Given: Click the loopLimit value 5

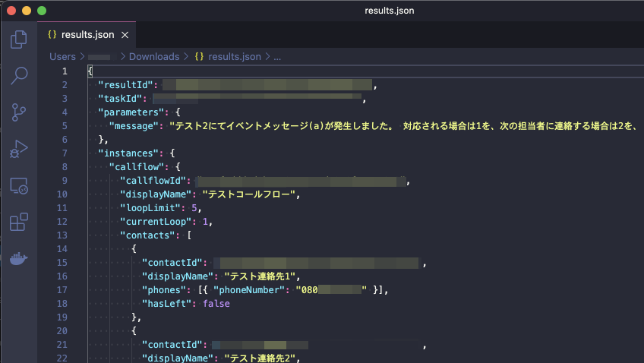Looking at the screenshot, I should (x=197, y=207).
